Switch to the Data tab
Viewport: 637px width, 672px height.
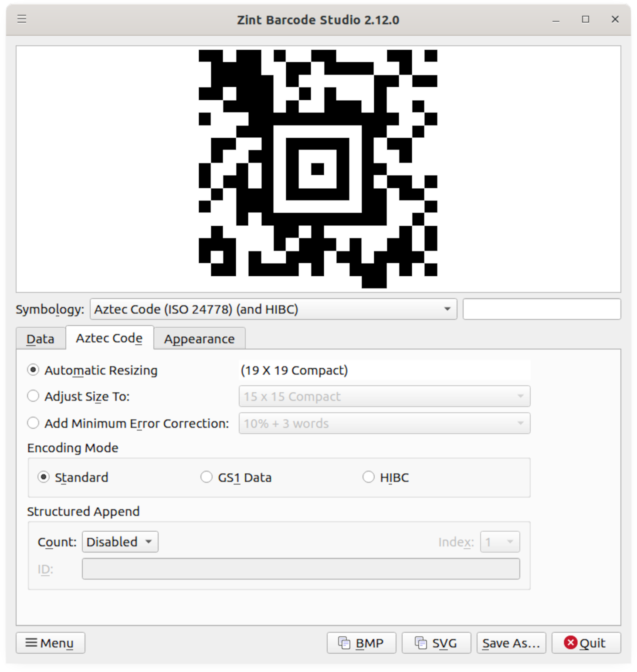coord(41,339)
